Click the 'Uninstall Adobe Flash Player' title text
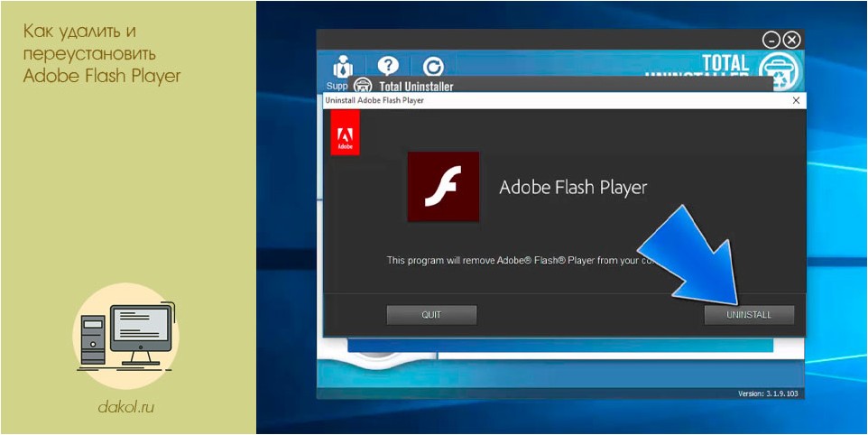The width and height of the screenshot is (868, 435). [374, 100]
